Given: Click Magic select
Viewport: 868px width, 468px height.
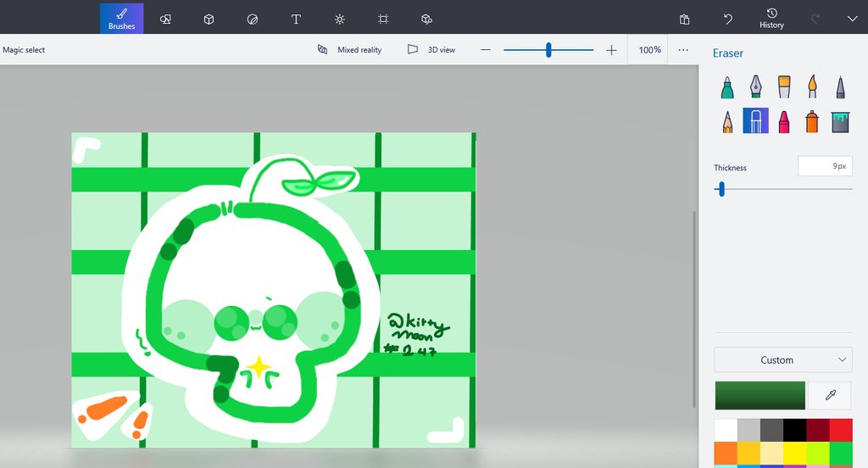Looking at the screenshot, I should click(x=24, y=50).
